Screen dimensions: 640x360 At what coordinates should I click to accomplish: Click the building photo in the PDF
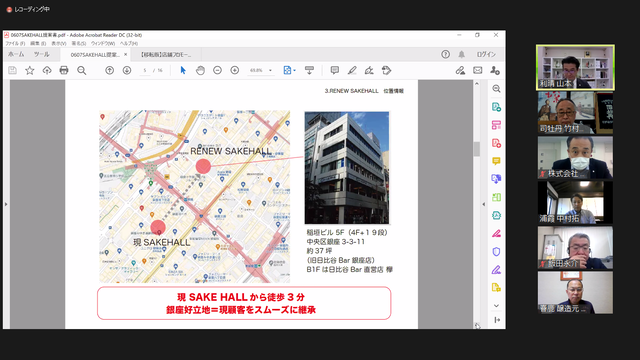(347, 167)
